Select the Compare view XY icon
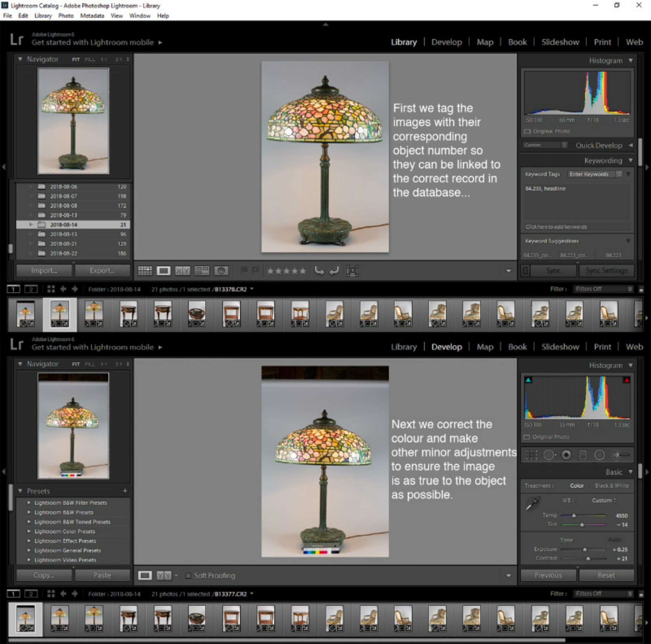The image size is (651, 644). click(182, 271)
